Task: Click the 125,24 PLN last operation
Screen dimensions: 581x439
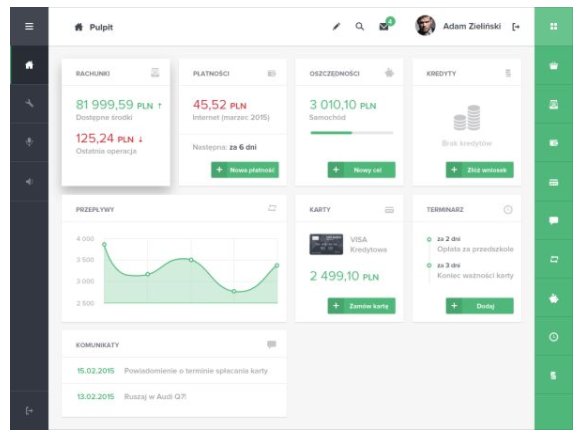Action: pos(109,139)
